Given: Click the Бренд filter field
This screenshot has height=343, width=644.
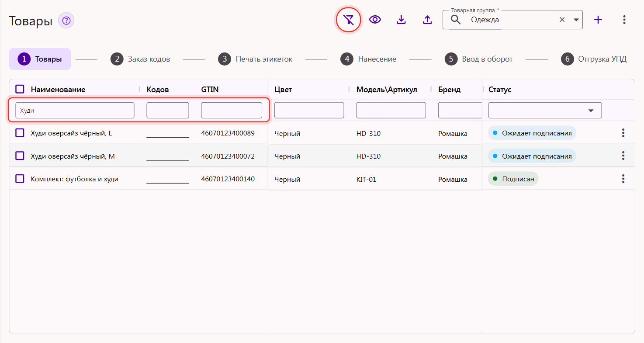Looking at the screenshot, I should [x=460, y=110].
